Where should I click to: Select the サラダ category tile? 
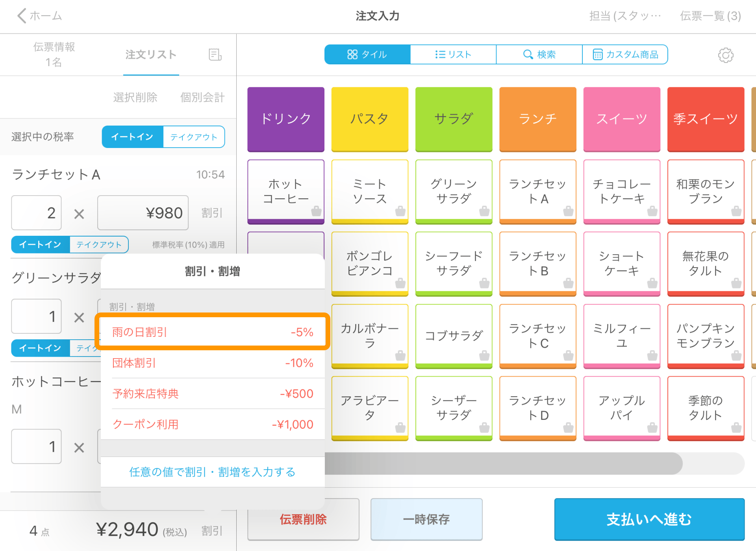click(454, 119)
